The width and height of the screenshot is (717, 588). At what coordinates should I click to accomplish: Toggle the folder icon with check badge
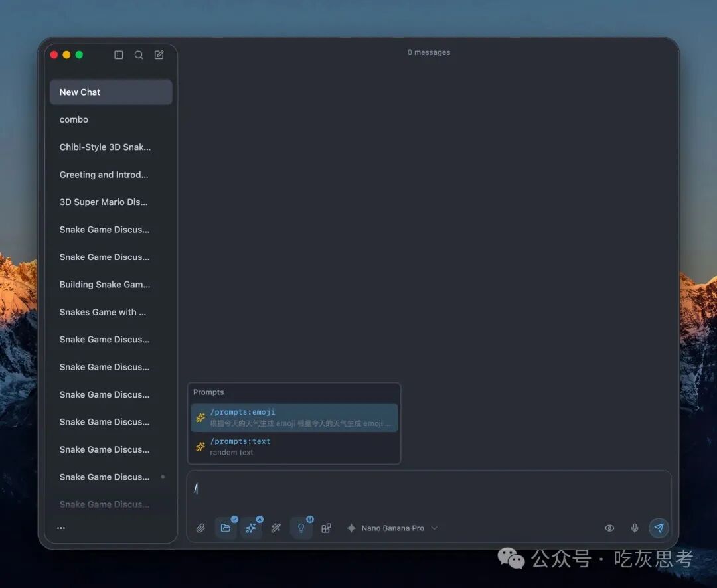226,528
